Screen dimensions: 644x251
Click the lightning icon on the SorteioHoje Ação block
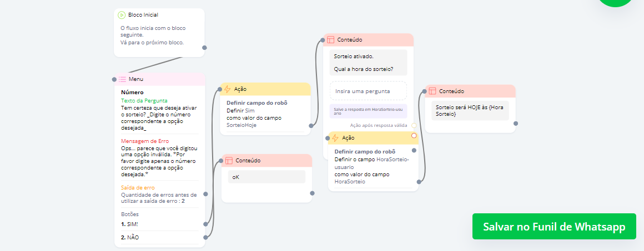[227, 89]
